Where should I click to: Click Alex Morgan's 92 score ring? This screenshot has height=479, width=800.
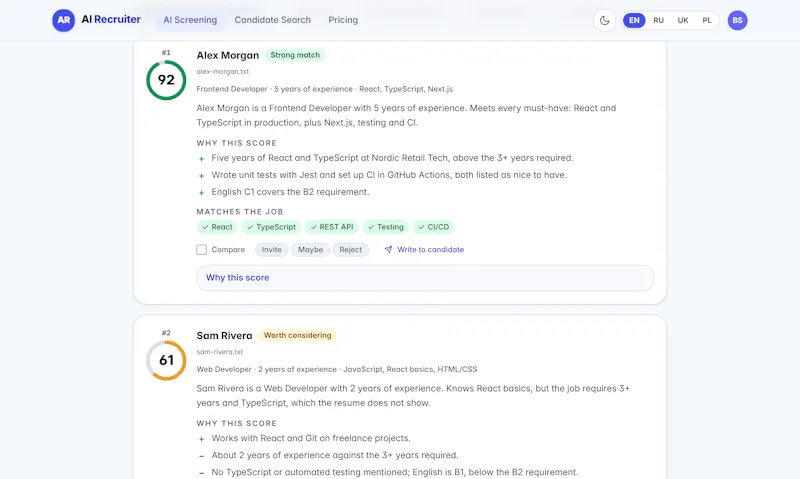click(x=166, y=80)
